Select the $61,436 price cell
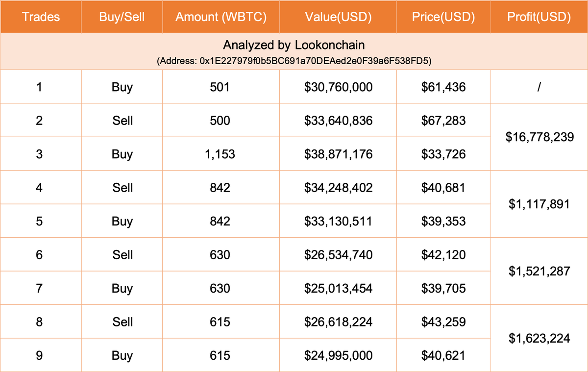This screenshot has height=372, width=588. click(443, 87)
